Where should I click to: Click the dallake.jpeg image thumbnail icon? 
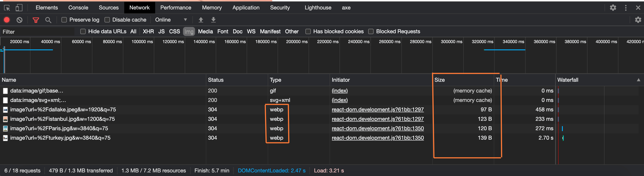tap(5, 110)
